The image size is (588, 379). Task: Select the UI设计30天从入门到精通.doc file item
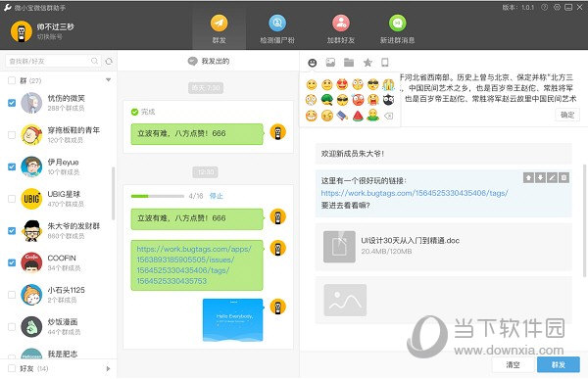pyautogui.click(x=443, y=247)
